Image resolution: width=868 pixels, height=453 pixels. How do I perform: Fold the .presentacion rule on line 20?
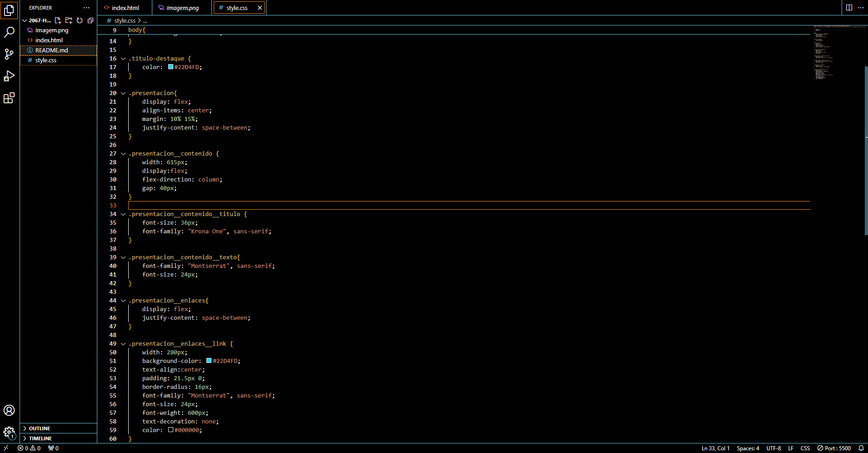pyautogui.click(x=123, y=93)
